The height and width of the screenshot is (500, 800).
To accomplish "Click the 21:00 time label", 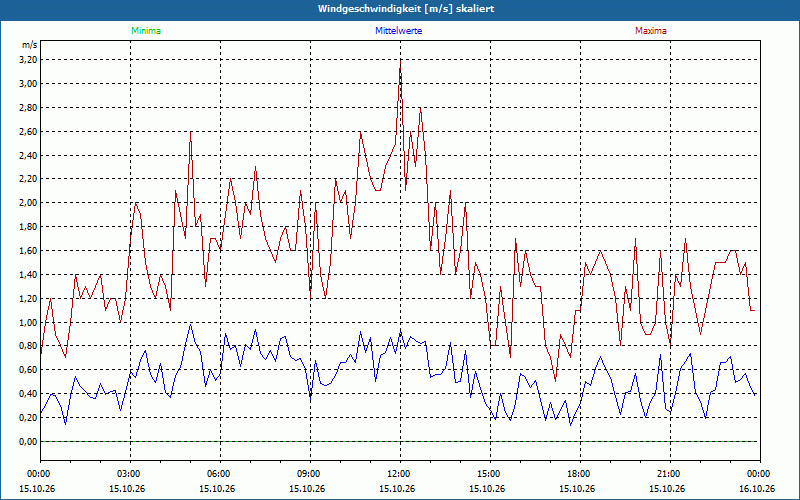I will coord(670,474).
